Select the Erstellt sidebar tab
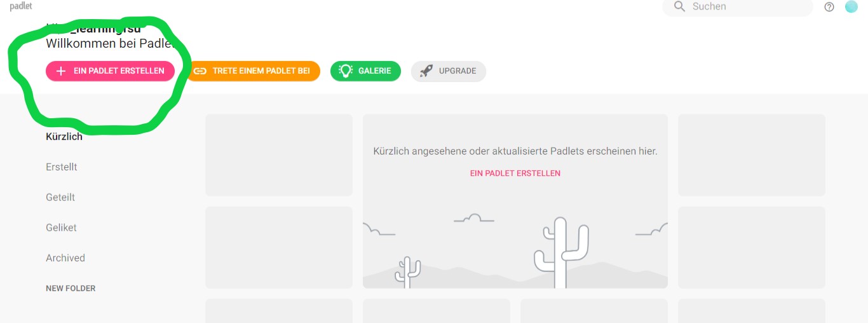 click(62, 167)
